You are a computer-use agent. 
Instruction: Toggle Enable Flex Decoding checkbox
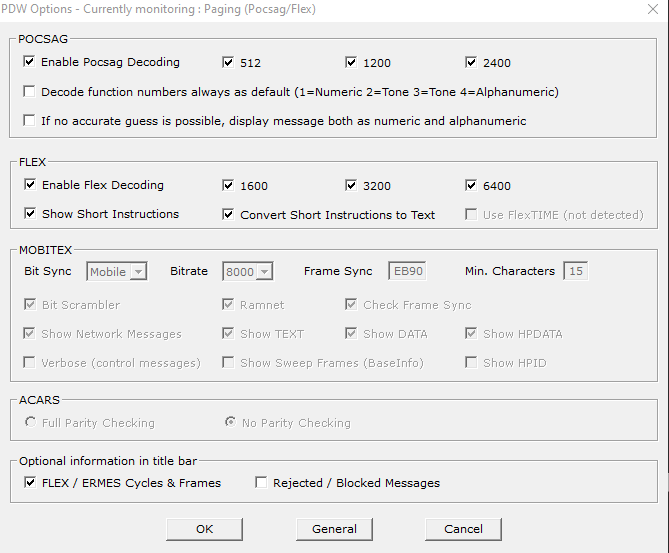pyautogui.click(x=30, y=184)
